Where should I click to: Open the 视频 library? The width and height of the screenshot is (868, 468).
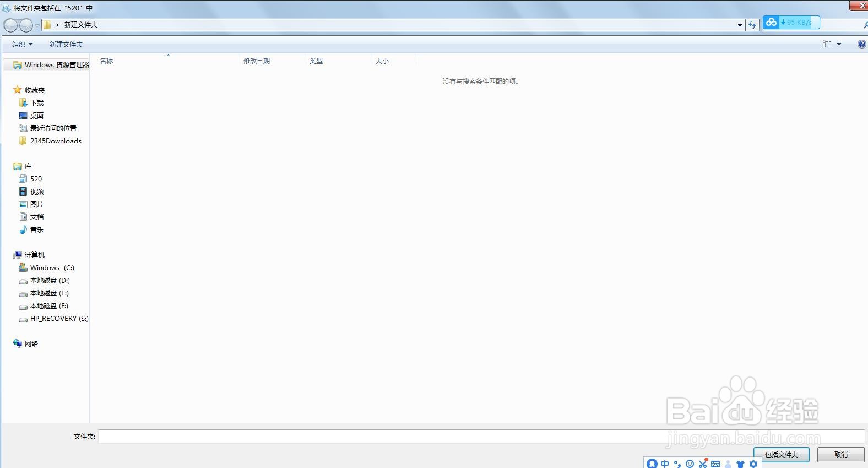[x=37, y=191]
